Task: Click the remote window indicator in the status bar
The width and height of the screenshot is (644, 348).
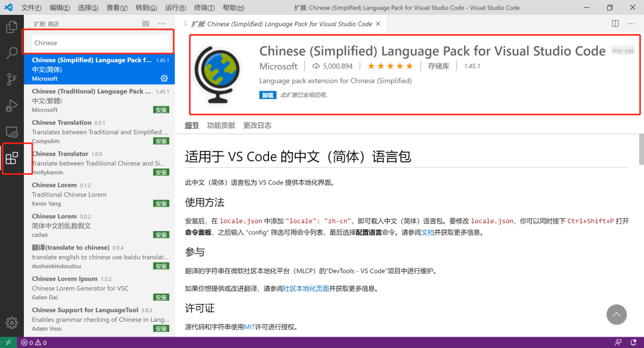Action: click(8, 342)
